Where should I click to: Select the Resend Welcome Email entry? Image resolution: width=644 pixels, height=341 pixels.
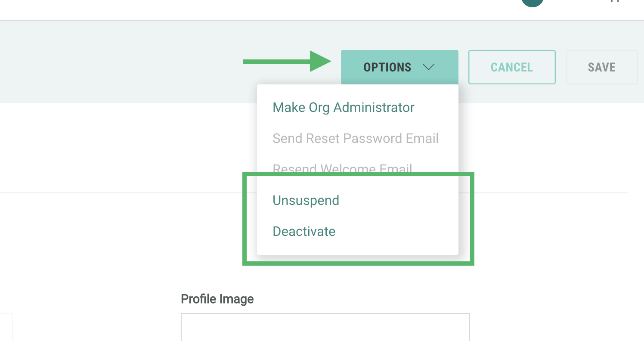[x=343, y=168]
